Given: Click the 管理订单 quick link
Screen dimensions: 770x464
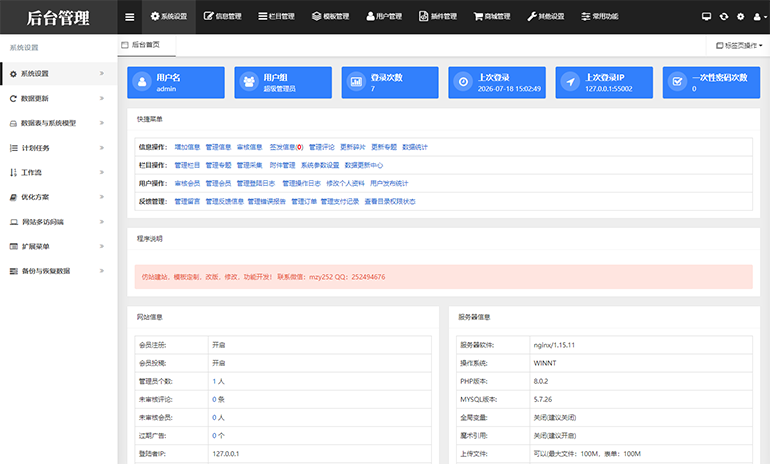Looking at the screenshot, I should pyautogui.click(x=304, y=201).
